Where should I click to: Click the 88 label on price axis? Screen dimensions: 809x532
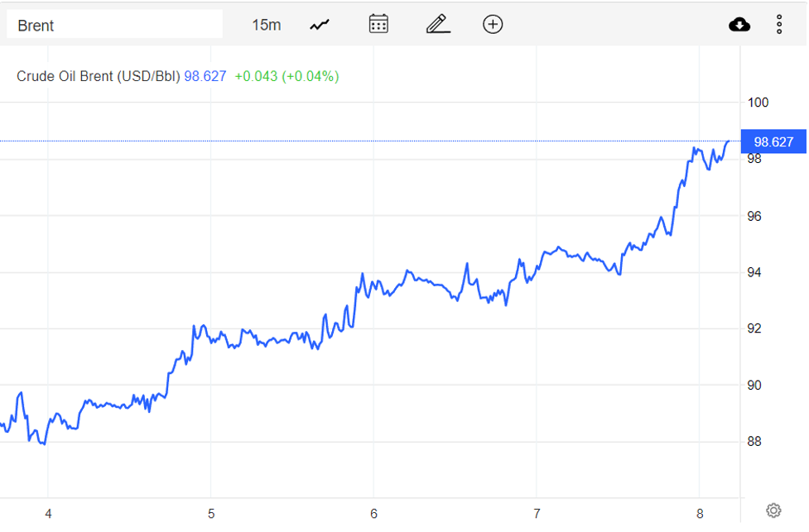754,442
